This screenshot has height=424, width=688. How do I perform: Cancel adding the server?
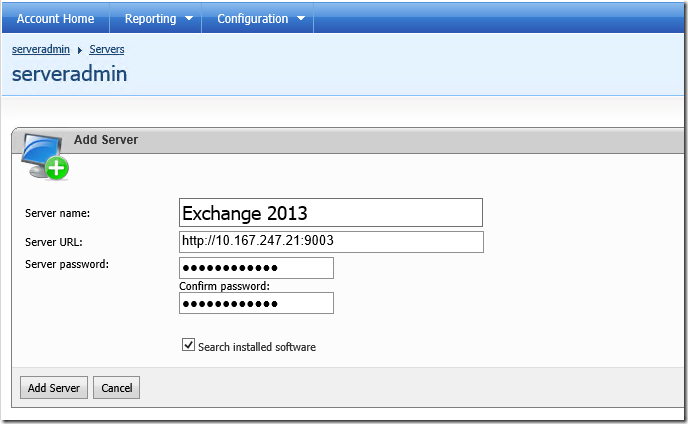click(x=116, y=388)
